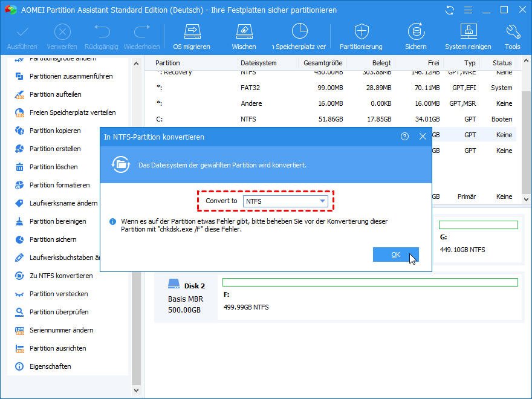The height and width of the screenshot is (399, 532).
Task: Start System reinigen cleaner
Action: 468,37
